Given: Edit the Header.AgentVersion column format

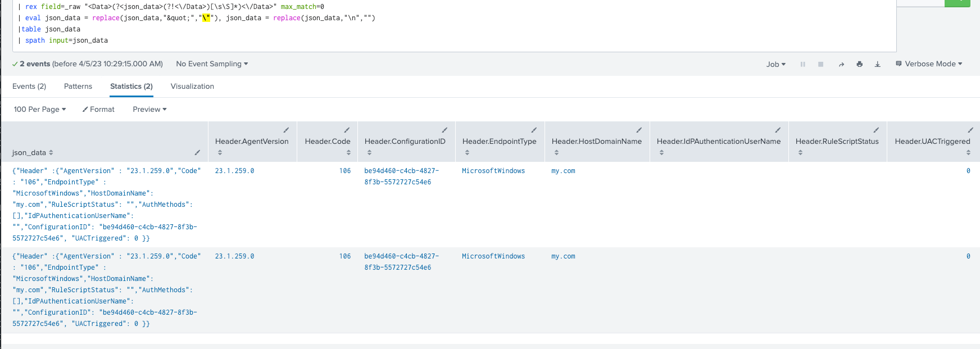Looking at the screenshot, I should pyautogui.click(x=286, y=130).
